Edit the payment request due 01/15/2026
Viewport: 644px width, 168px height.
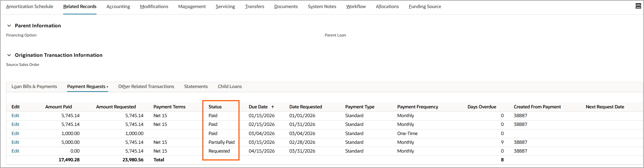[15, 116]
